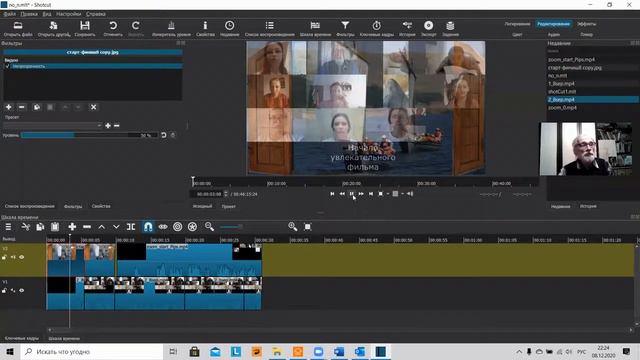Click the 'Открыть другой' toolbar icon
Screen dimensions: 640x360
(53, 26)
